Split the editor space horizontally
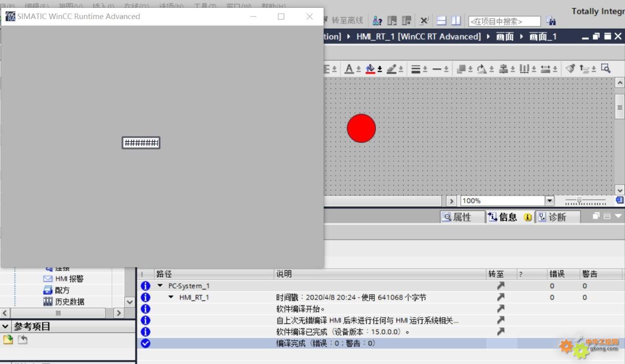This screenshot has height=364, width=625. tap(441, 20)
